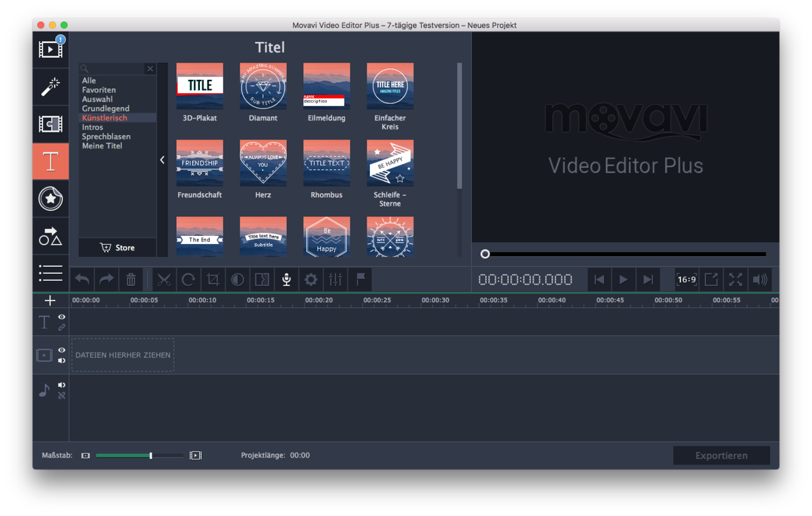The width and height of the screenshot is (812, 516).
Task: Select the Einfacher Kreis title thumbnail
Action: tap(390, 86)
